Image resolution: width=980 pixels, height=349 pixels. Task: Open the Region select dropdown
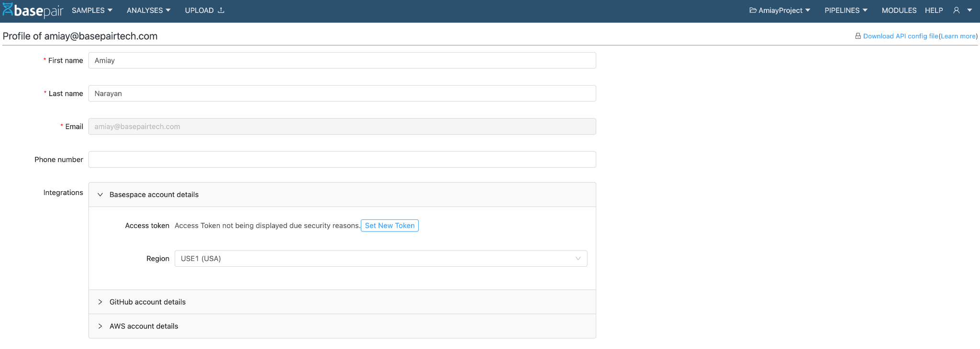[x=380, y=259]
